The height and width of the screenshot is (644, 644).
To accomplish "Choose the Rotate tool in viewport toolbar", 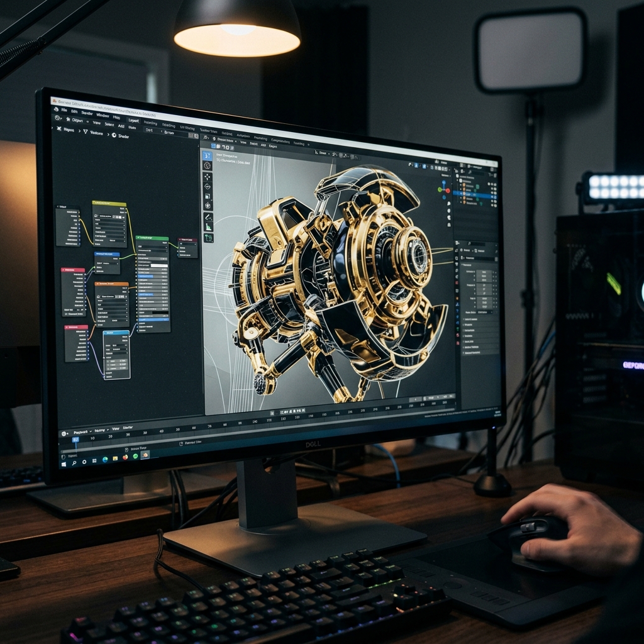I will click(208, 186).
